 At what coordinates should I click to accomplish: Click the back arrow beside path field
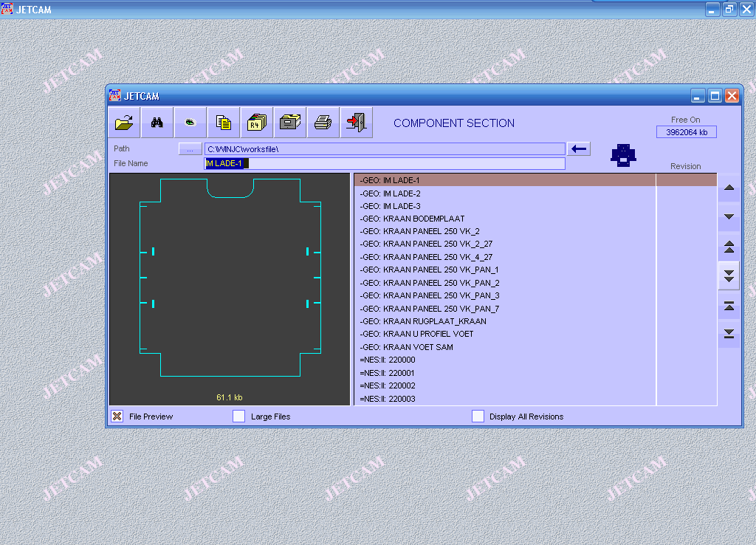click(579, 149)
